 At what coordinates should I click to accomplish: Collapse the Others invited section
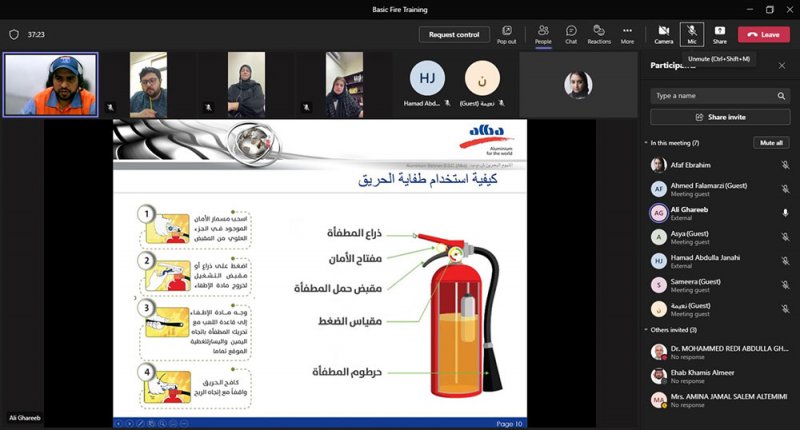click(646, 330)
